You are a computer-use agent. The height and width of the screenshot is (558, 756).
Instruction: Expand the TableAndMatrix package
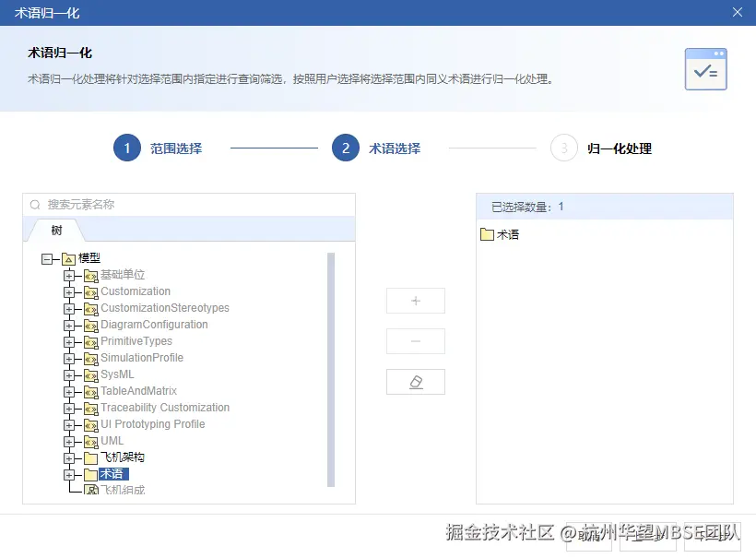click(x=69, y=392)
